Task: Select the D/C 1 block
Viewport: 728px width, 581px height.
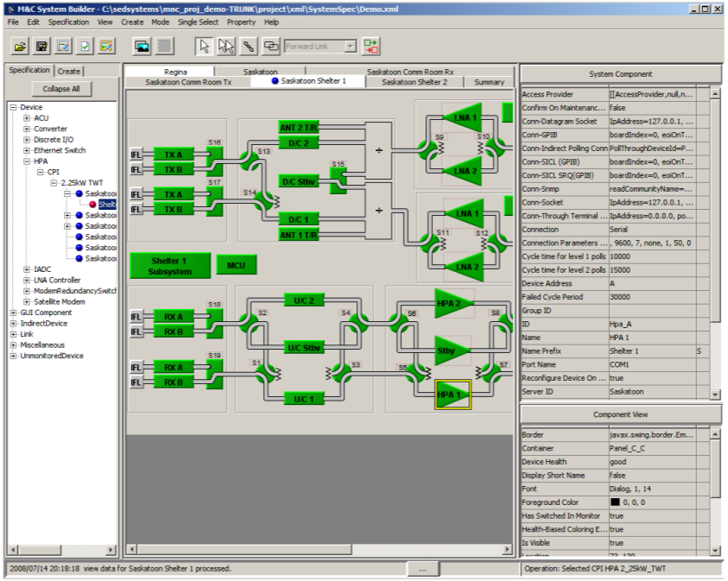Action: tap(298, 219)
